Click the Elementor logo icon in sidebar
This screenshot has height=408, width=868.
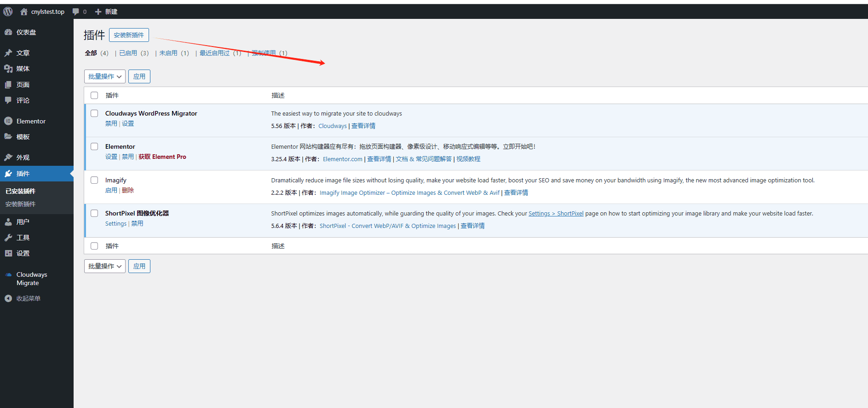[8, 121]
